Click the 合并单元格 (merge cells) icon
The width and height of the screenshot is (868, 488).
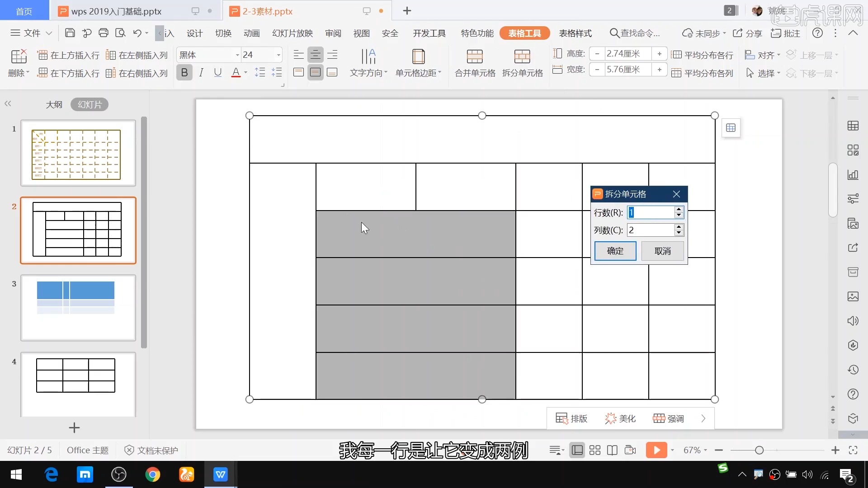coord(475,62)
